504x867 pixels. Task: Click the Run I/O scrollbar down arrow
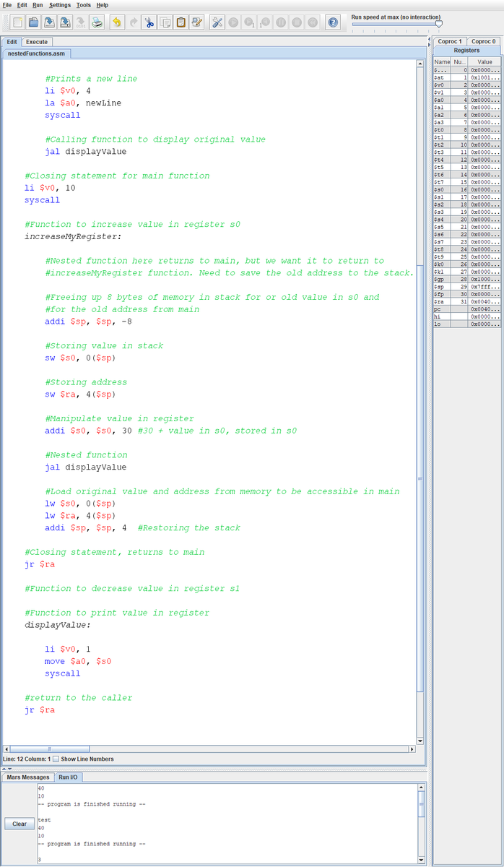click(x=421, y=860)
